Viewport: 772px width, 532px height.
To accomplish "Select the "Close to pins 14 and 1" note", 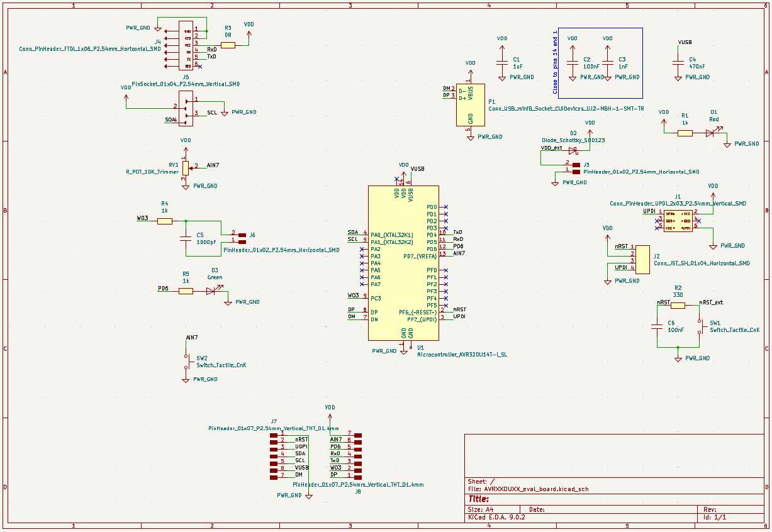I will pos(555,62).
